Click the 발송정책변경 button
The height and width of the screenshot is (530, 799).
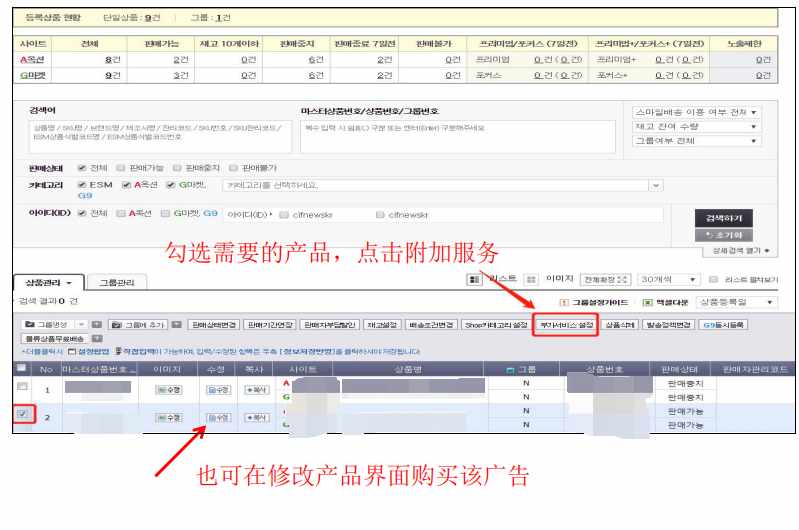(x=668, y=325)
